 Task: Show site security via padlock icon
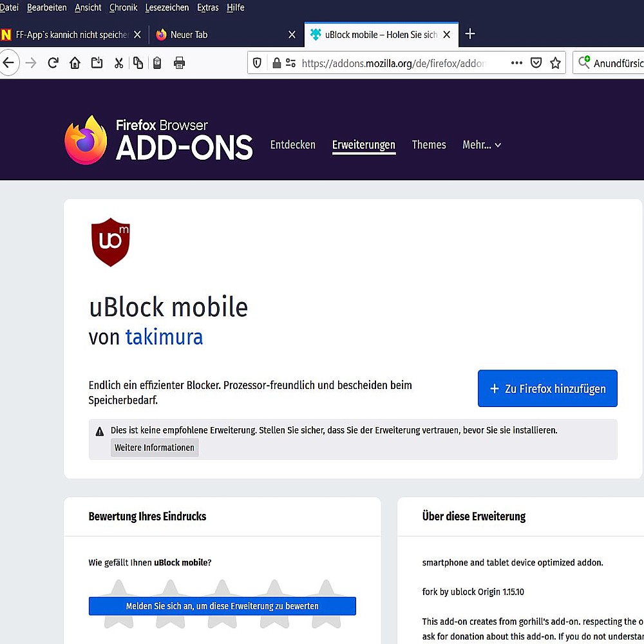point(277,63)
